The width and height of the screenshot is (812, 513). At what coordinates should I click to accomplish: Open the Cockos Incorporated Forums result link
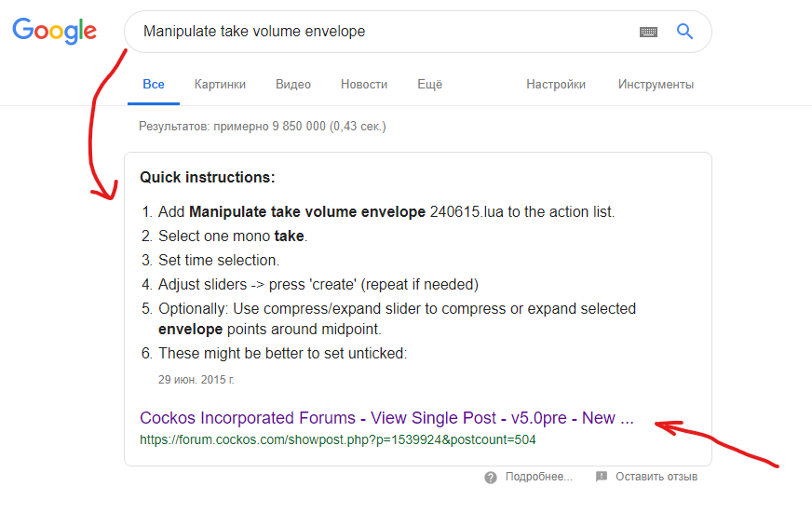tap(386, 418)
